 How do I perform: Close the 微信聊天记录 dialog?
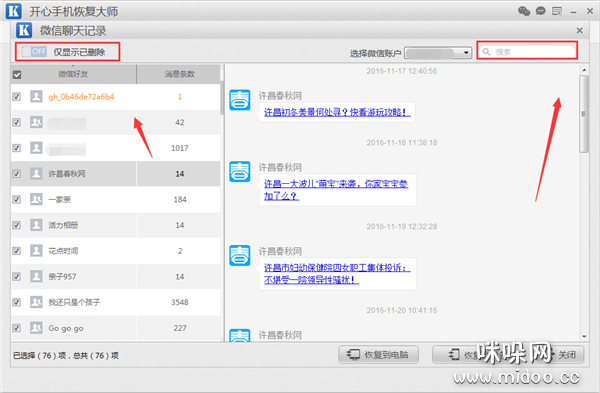point(580,31)
